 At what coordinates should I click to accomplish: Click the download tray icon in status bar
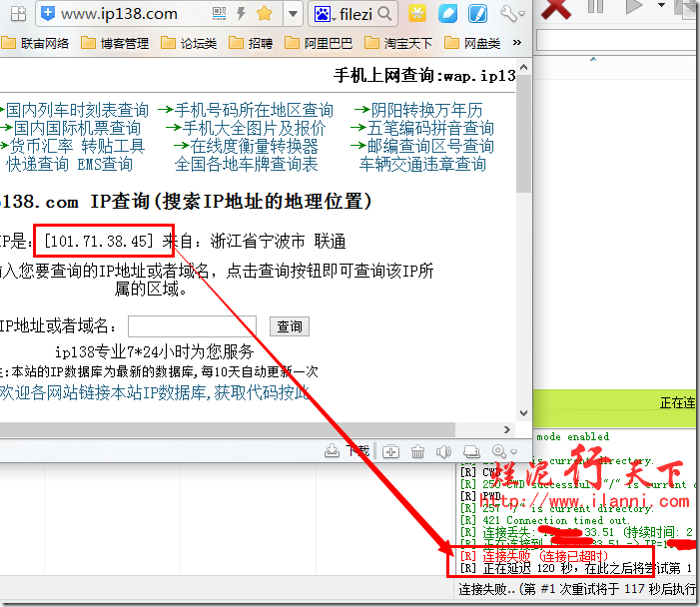[332, 451]
